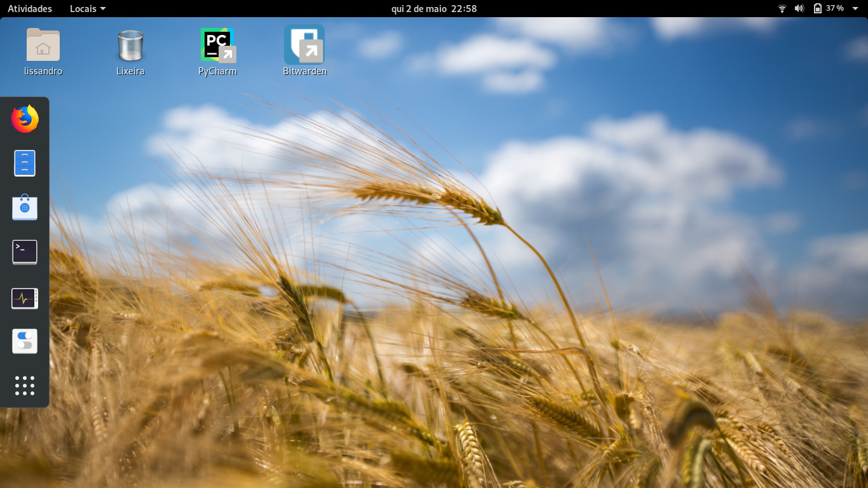Open the Tweaks app in the dock
Viewport: 868px width, 488px height.
(x=25, y=341)
